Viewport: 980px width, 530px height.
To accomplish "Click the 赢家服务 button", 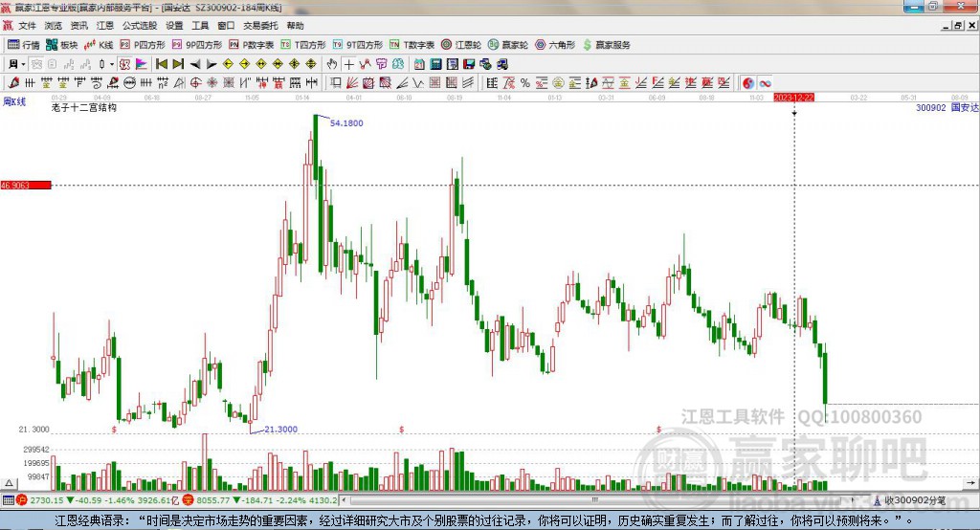I will click(x=608, y=45).
